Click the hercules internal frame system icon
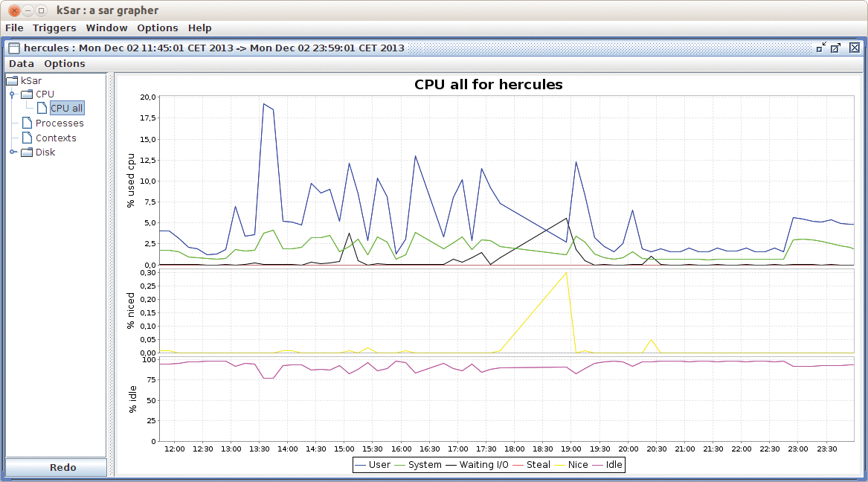 coord(14,48)
